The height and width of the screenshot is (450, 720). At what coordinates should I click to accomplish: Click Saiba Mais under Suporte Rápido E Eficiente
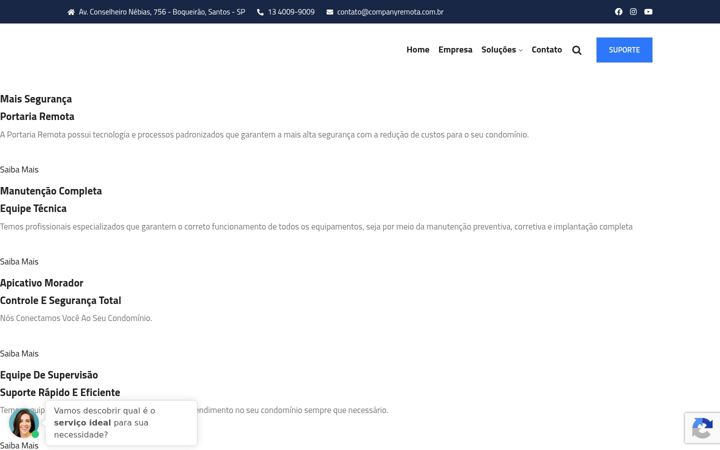click(19, 445)
